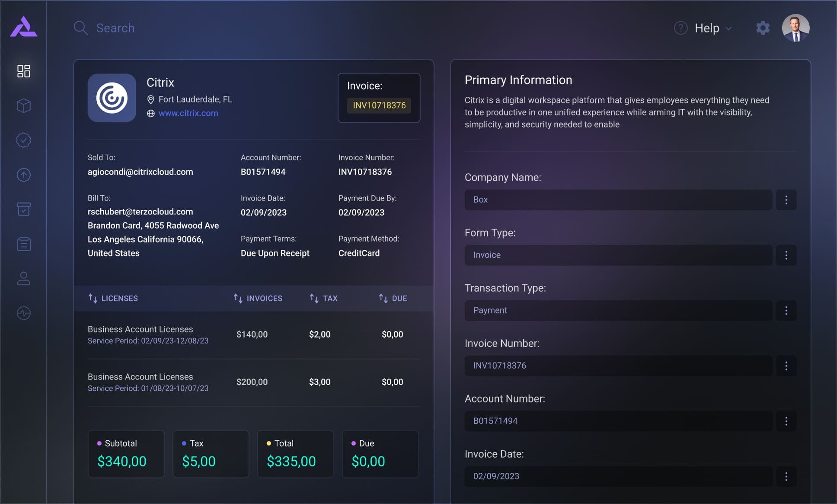Open the verified checkmark badge icon in sidebar
This screenshot has width=837, height=504.
click(x=23, y=140)
